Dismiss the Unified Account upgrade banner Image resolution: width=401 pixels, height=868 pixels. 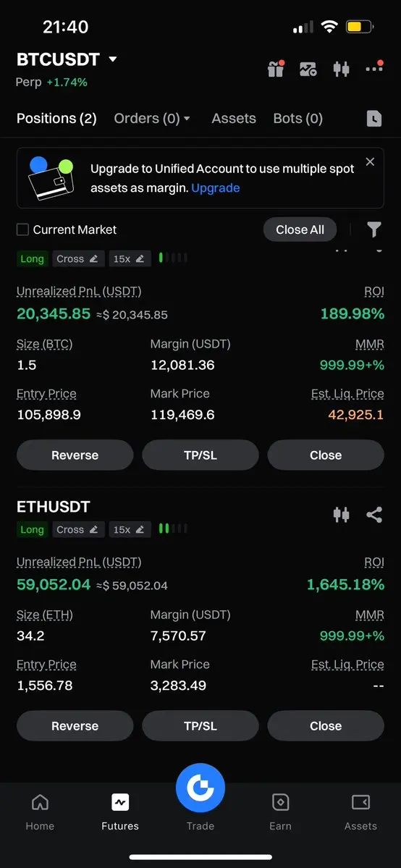pos(370,161)
